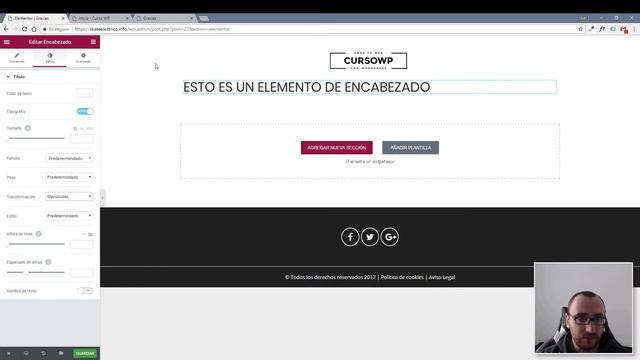Click the Altura de línea value field
Viewport: 640px width, 360px height.
[82, 244]
